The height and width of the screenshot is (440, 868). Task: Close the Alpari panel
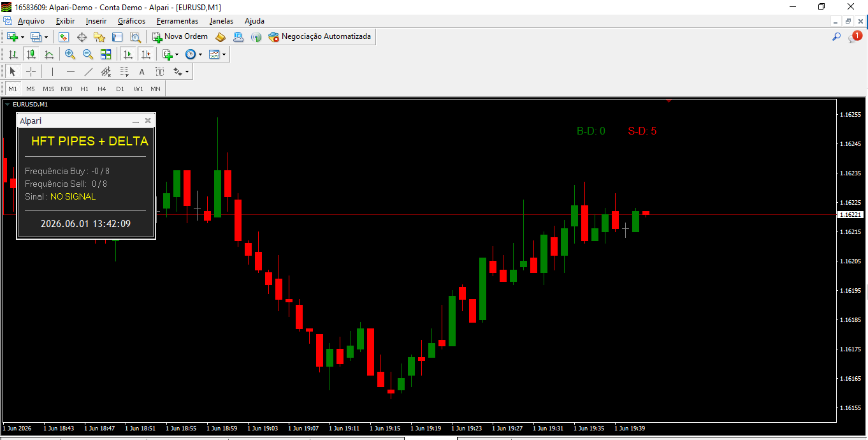(x=148, y=121)
